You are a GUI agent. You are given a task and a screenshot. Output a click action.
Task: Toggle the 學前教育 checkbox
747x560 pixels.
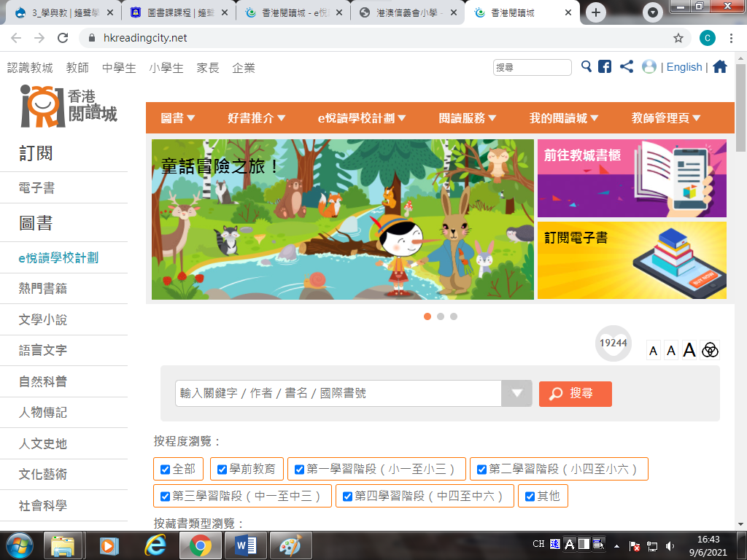[x=222, y=470]
